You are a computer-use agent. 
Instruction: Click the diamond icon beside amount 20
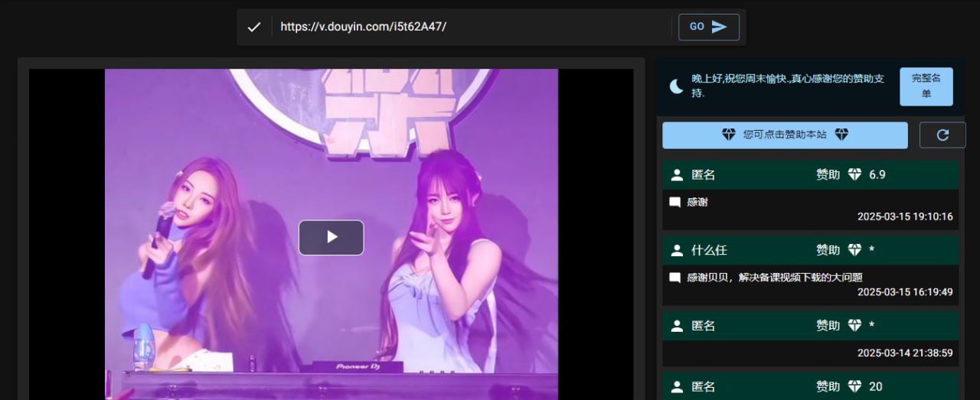coord(854,386)
